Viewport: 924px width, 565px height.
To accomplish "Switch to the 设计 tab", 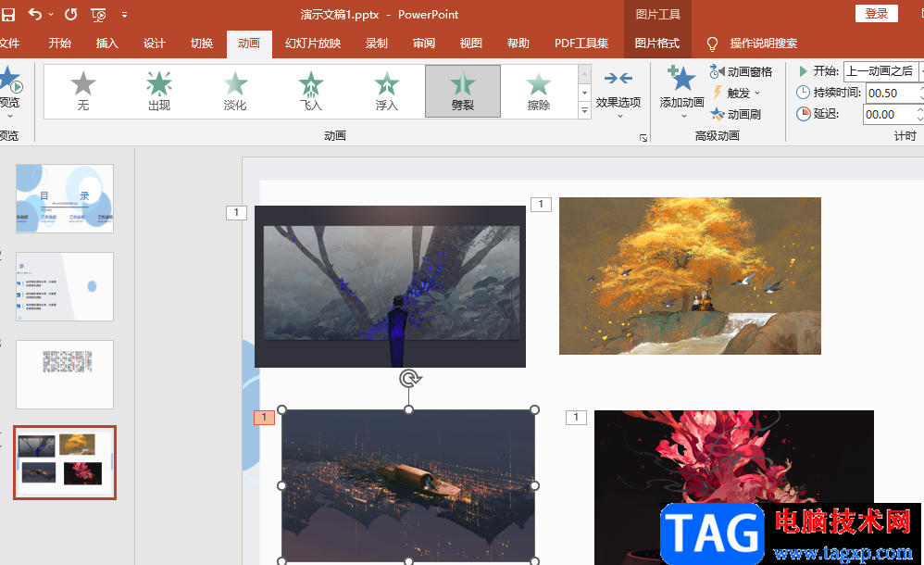I will pyautogui.click(x=154, y=43).
